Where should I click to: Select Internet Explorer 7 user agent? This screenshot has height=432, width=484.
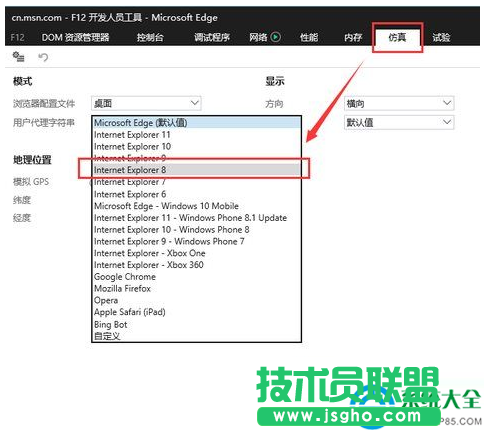point(197,182)
